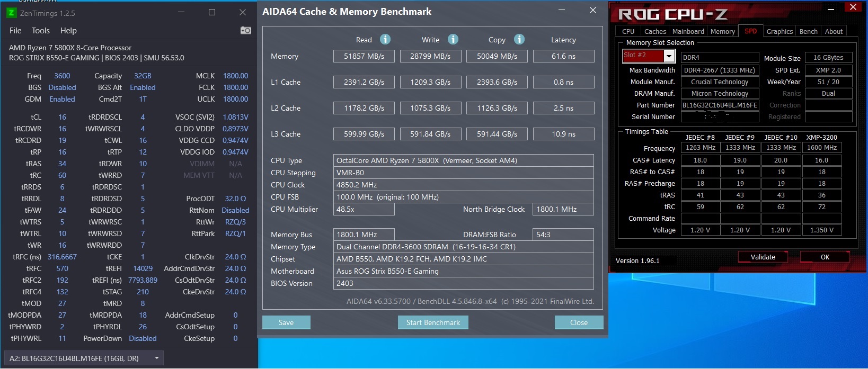
Task: Select the SPD tab in CPU-Z
Action: (x=751, y=31)
